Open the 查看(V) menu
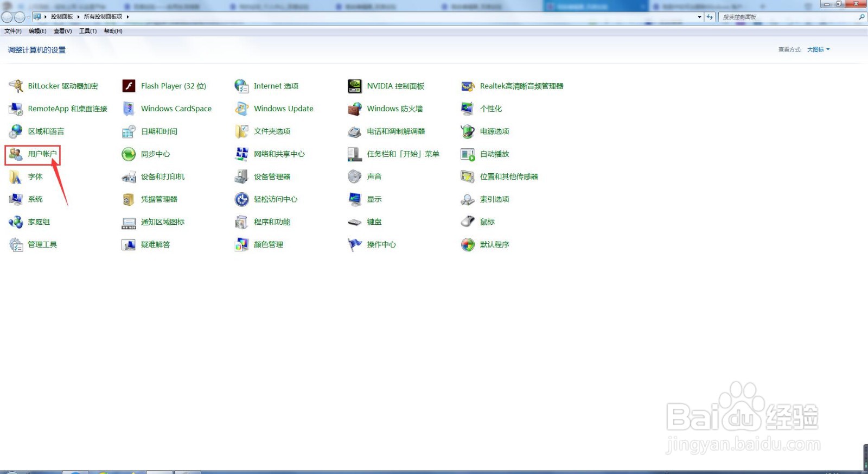 click(x=62, y=31)
